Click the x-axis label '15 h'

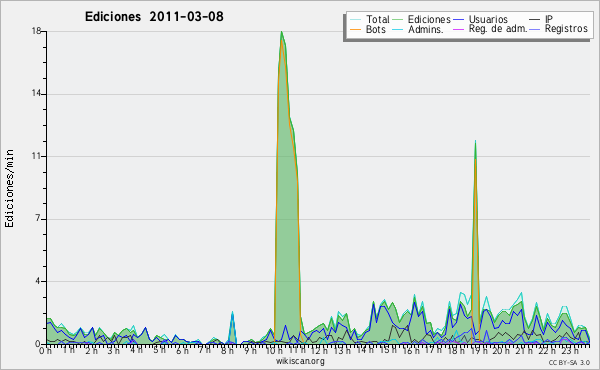(x=387, y=351)
